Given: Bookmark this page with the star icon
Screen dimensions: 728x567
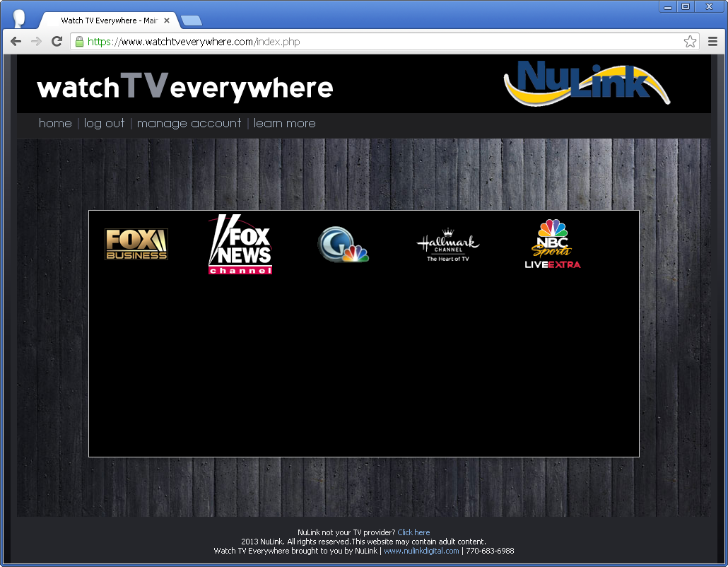Looking at the screenshot, I should pyautogui.click(x=690, y=42).
